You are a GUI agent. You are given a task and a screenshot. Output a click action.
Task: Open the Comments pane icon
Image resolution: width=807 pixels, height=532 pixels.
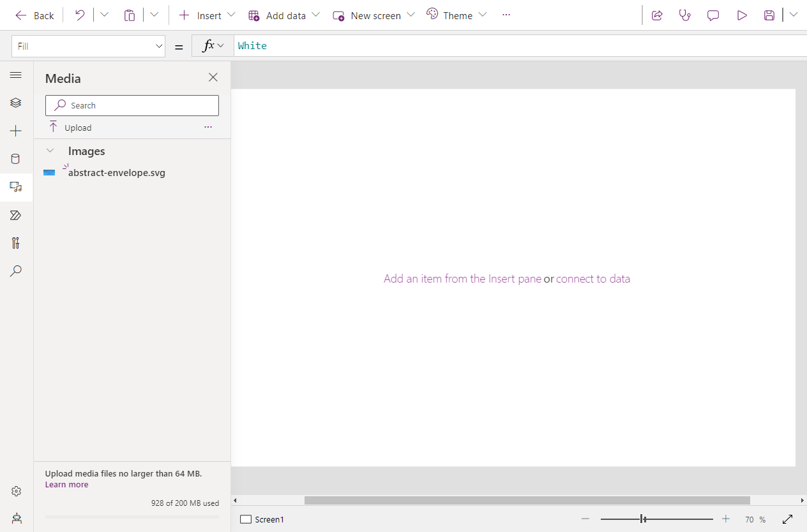click(x=713, y=15)
